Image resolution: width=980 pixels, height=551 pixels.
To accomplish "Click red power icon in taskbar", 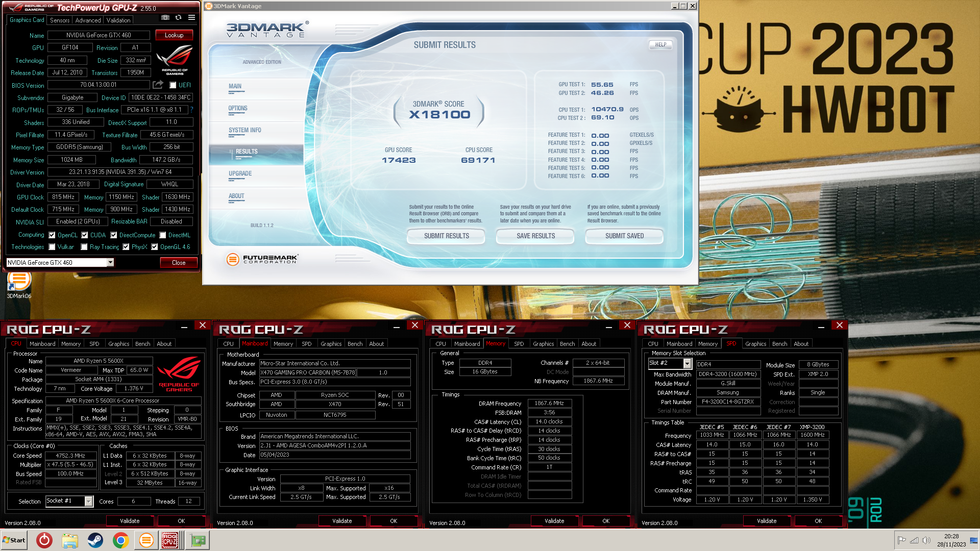I will click(x=44, y=540).
